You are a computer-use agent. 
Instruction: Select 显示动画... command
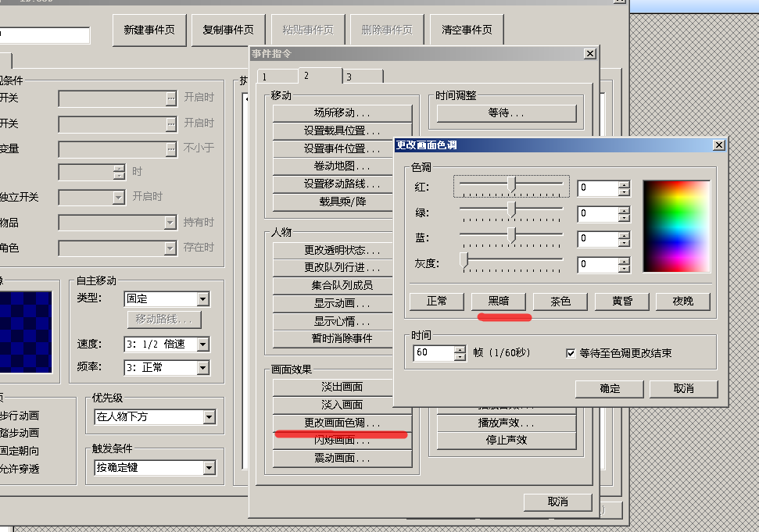[x=332, y=303]
